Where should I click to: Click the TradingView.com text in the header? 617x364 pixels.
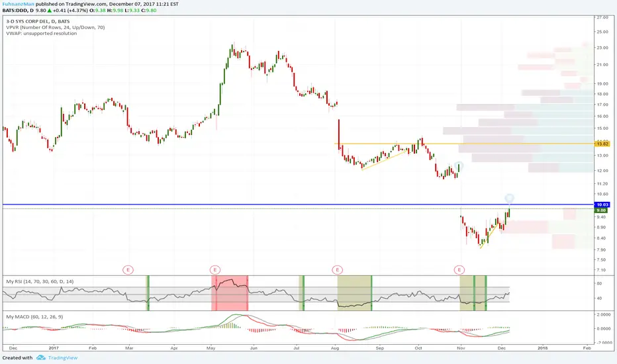(x=86, y=4)
